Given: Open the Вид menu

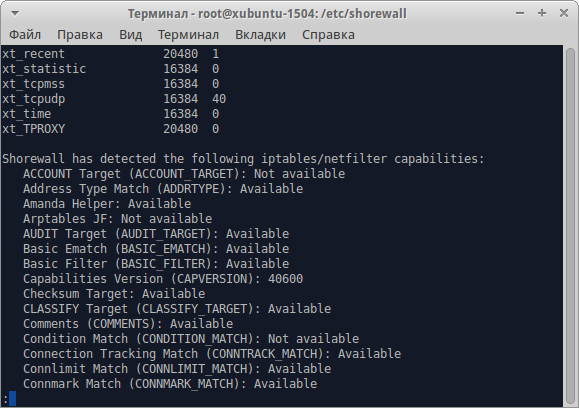Looking at the screenshot, I should (x=130, y=35).
